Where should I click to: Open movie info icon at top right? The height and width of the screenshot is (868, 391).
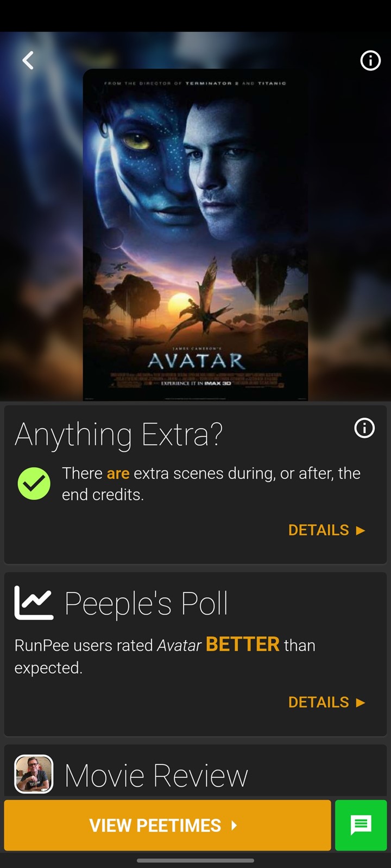click(370, 60)
